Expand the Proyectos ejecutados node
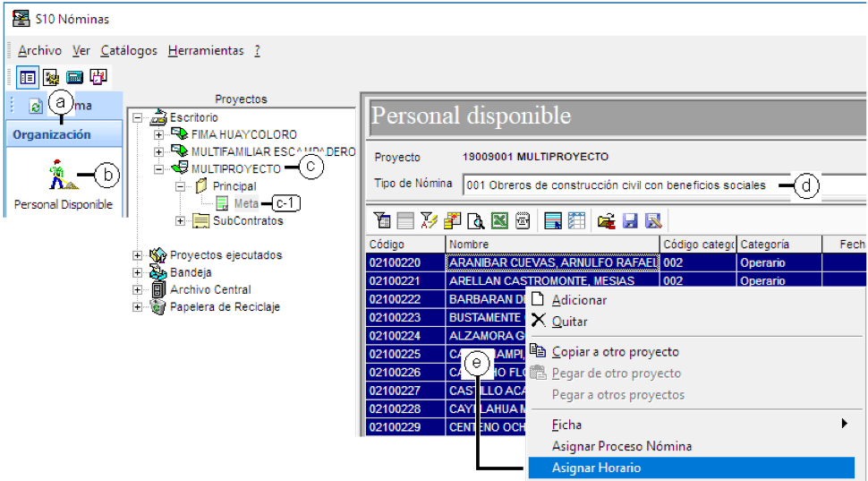The image size is (868, 481). click(137, 255)
